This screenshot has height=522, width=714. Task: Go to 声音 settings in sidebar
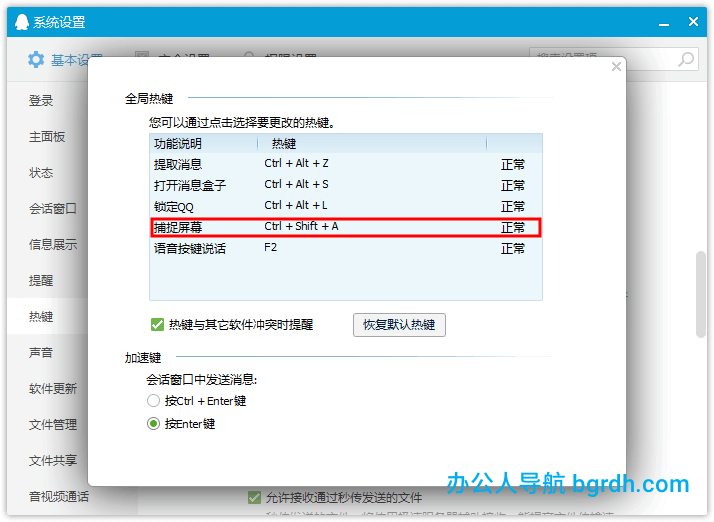41,353
